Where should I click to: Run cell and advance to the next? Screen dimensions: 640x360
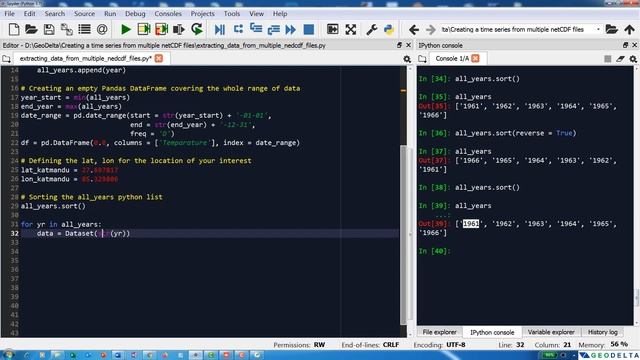pos(161,29)
